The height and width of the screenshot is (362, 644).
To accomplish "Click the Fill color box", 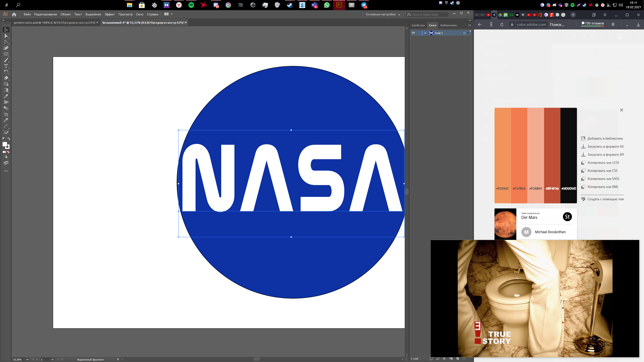I will click(5, 144).
